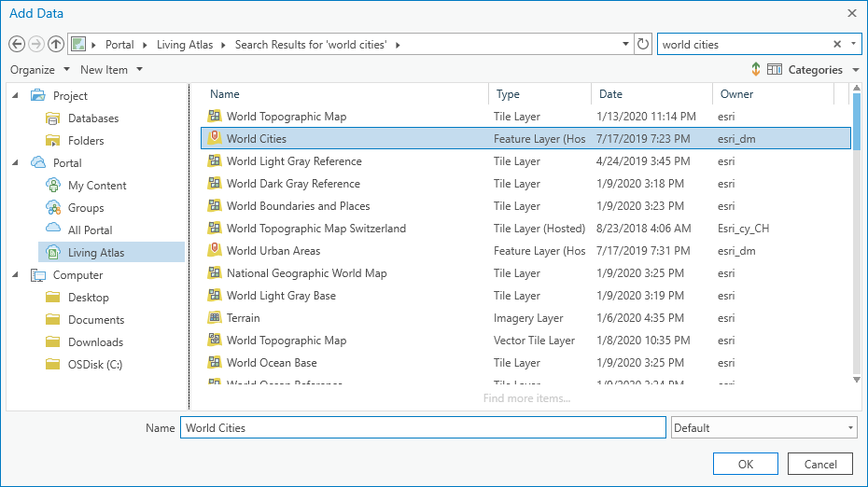Image resolution: width=868 pixels, height=487 pixels.
Task: Click the up one level arrow
Action: pyautogui.click(x=56, y=44)
